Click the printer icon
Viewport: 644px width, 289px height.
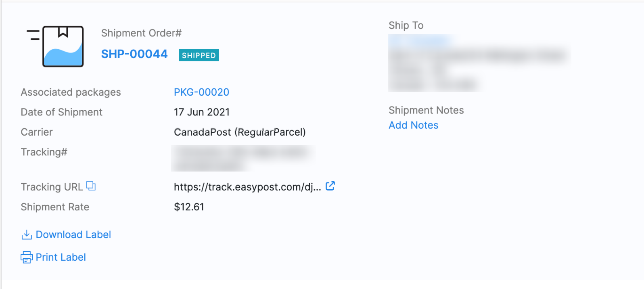(x=27, y=257)
